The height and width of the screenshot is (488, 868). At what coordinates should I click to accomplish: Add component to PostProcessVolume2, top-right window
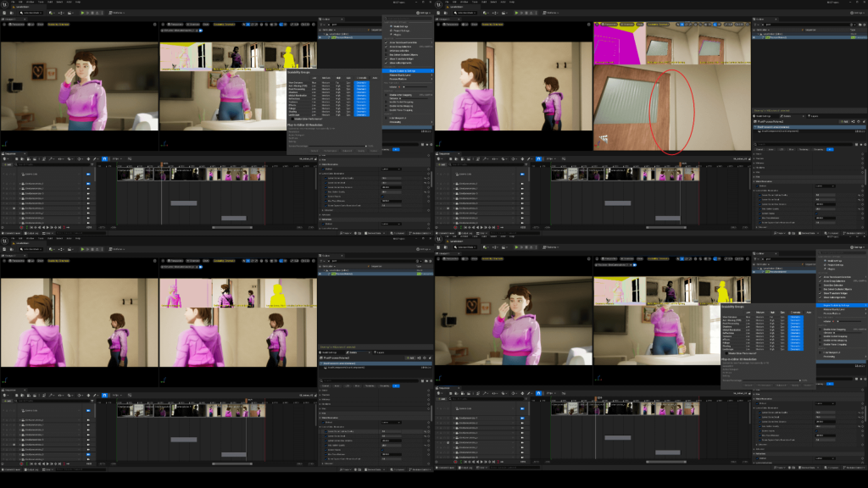point(845,122)
